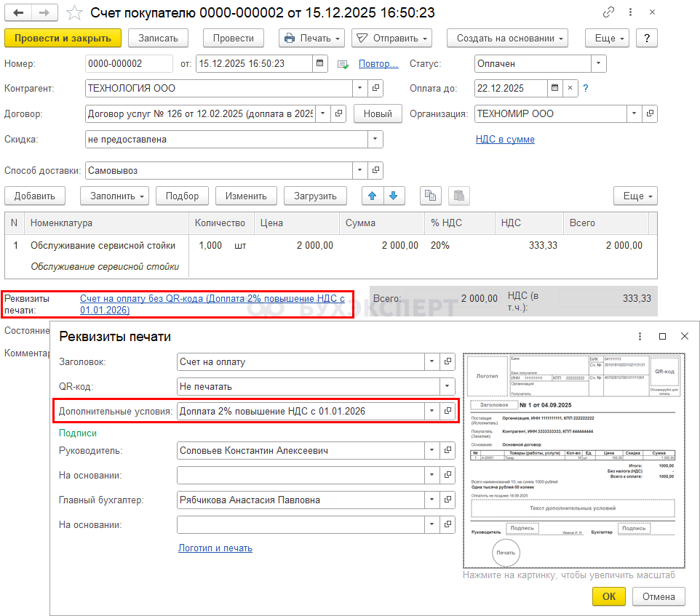The width and height of the screenshot is (700, 616).
Task: Expand the Способ доставки dropdown
Action: [360, 171]
